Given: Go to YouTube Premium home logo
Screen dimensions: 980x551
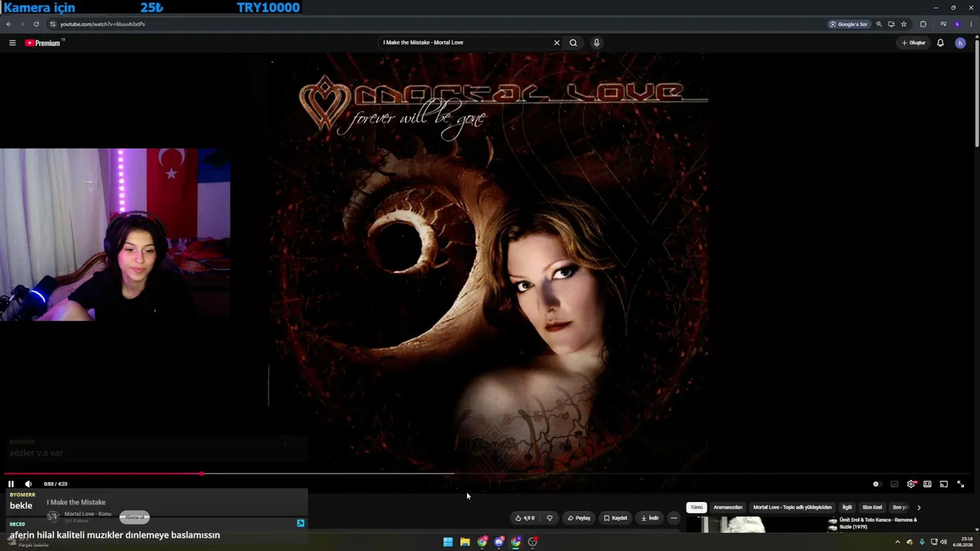Looking at the screenshot, I should (43, 43).
